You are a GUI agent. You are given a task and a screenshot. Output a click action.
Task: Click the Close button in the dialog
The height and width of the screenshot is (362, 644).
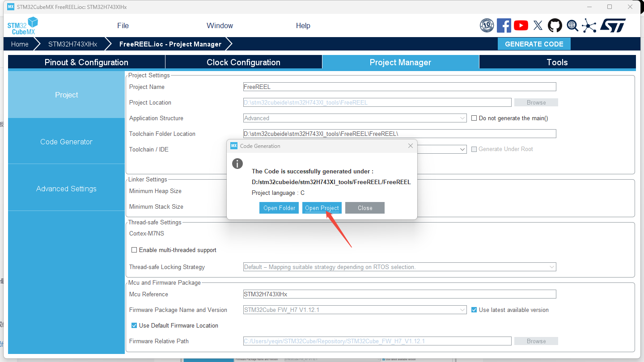point(365,208)
